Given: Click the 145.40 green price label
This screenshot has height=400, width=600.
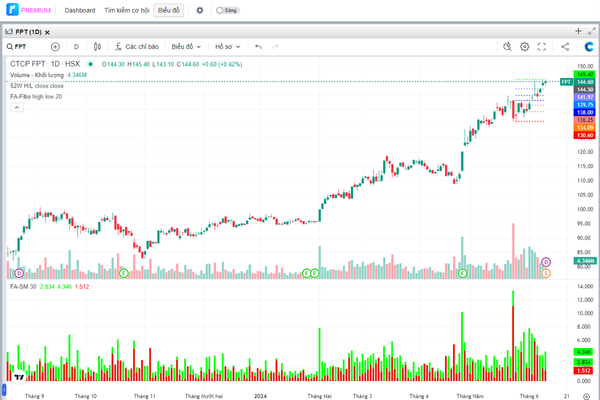Looking at the screenshot, I should pos(585,74).
